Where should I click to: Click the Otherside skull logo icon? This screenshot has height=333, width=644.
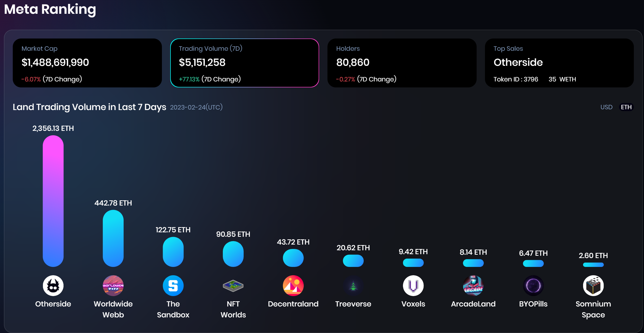pyautogui.click(x=53, y=286)
